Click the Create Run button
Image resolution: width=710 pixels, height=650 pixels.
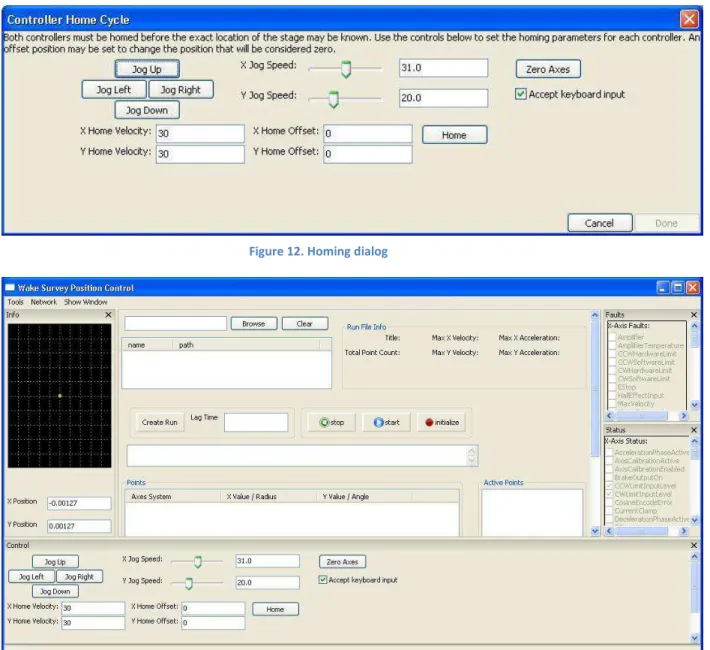[159, 422]
